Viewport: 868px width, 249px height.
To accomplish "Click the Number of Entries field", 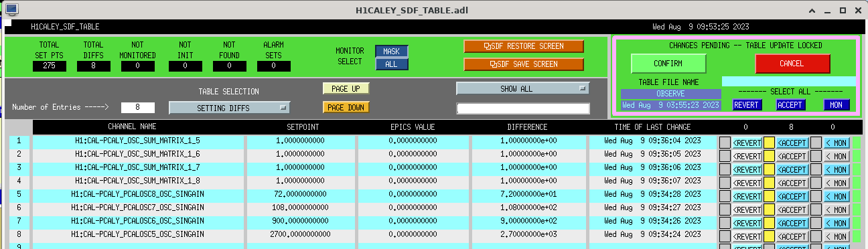I will 138,107.
